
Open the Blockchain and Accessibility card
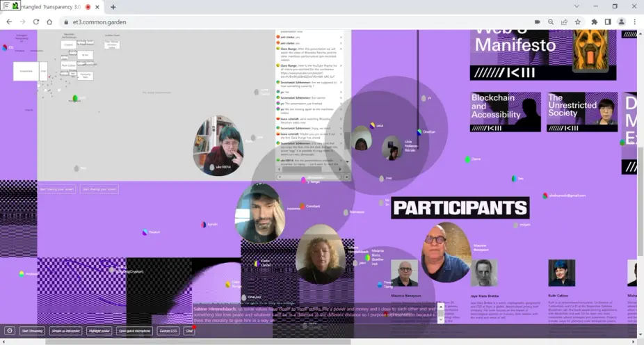point(505,112)
